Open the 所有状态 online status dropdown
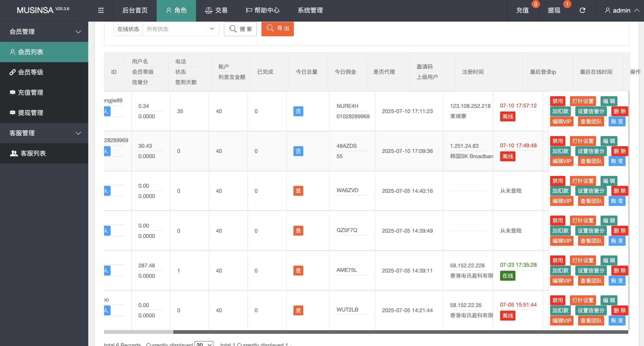The height and width of the screenshot is (346, 644). point(181,29)
